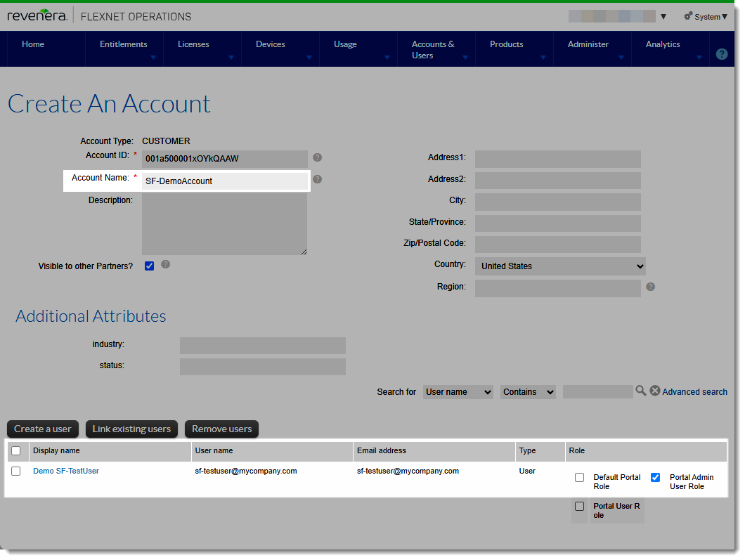Viewport: 745px width, 560px height.
Task: Click the Account Name input field
Action: coord(225,181)
